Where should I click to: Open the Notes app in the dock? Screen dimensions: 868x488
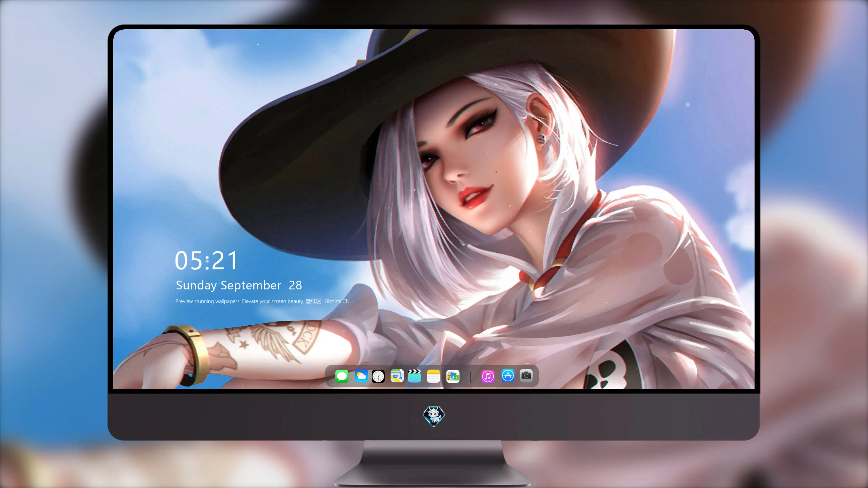(x=433, y=376)
